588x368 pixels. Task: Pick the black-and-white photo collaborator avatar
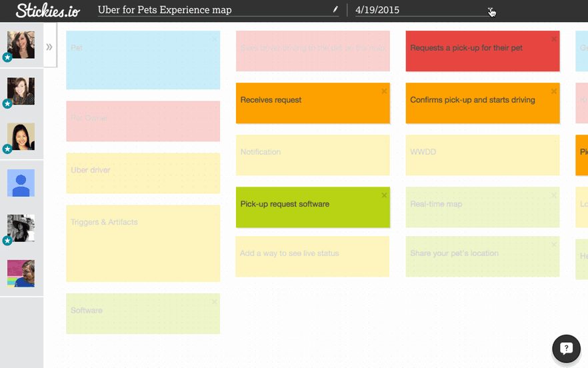coord(21,228)
